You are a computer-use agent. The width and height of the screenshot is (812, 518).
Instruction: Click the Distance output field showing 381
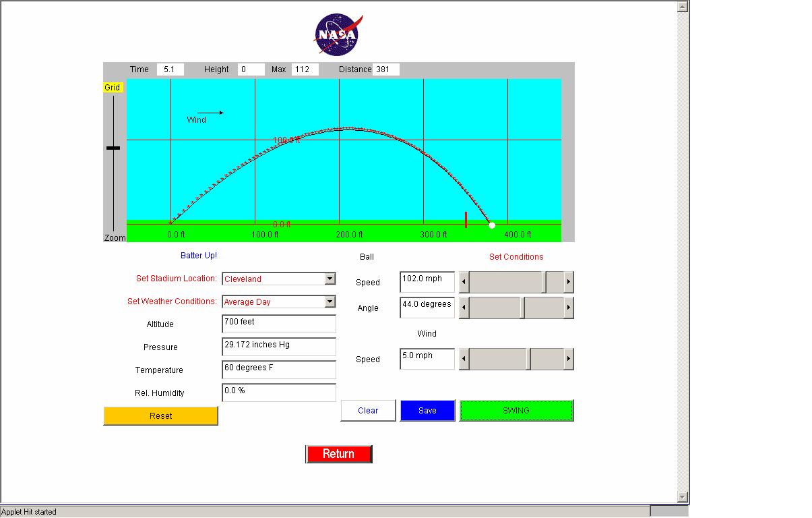pos(386,69)
